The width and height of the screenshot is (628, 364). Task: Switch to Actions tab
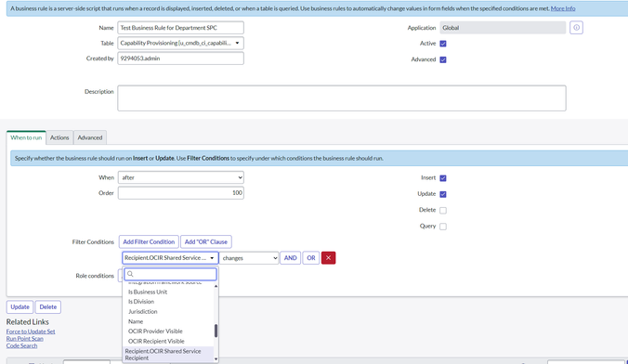click(59, 137)
